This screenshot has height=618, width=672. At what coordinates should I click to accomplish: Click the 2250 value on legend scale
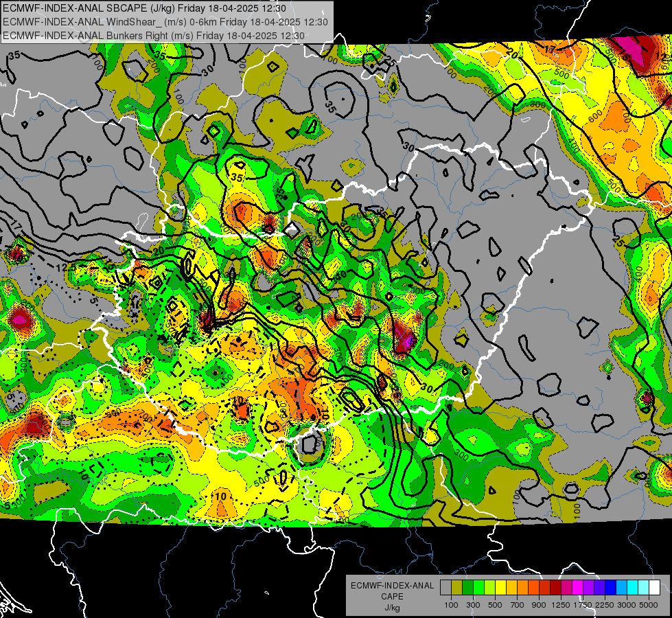[605, 605]
